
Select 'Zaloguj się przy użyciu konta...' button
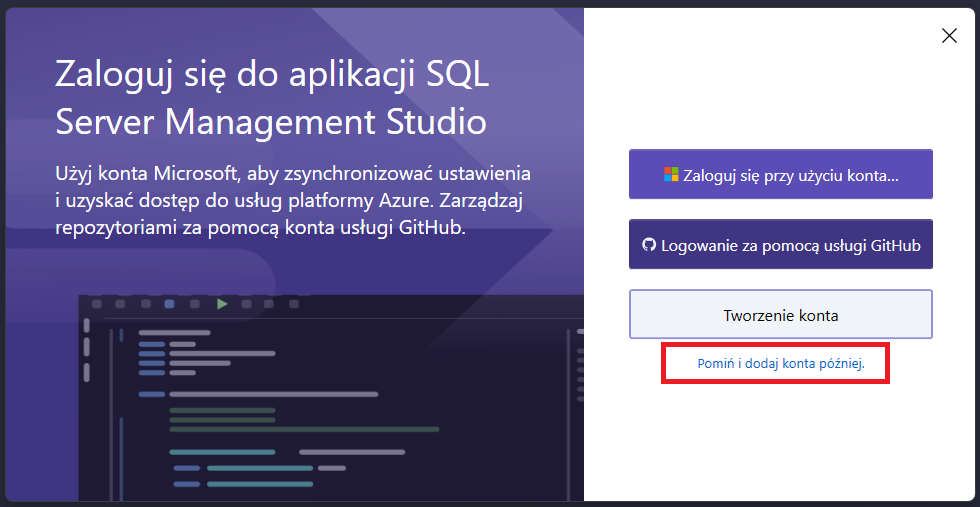780,175
